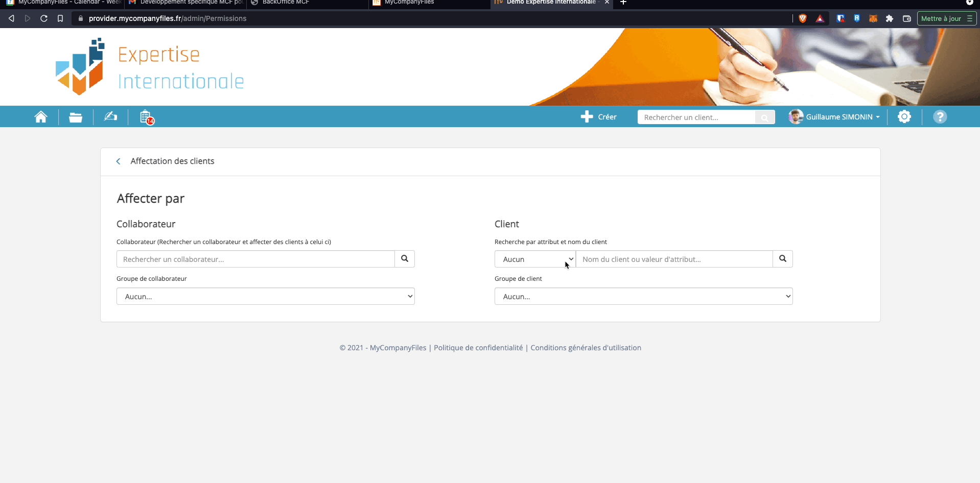Go to the home page icon
Screen dimensions: 980x483
41,117
